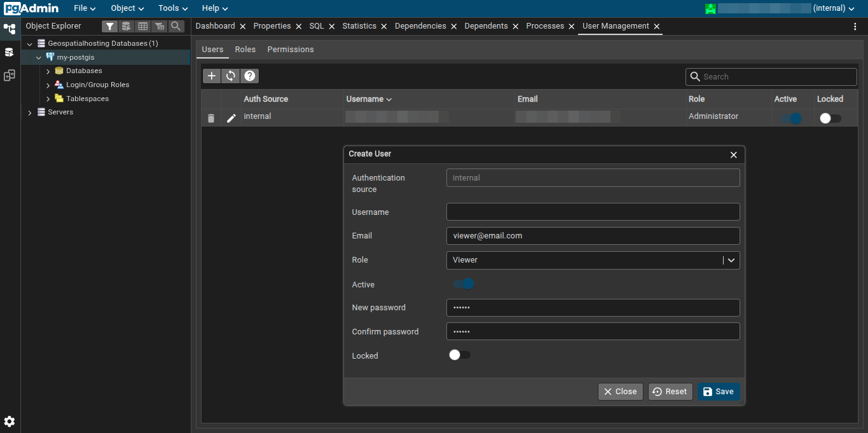Switch to the Roles tab

(x=245, y=50)
